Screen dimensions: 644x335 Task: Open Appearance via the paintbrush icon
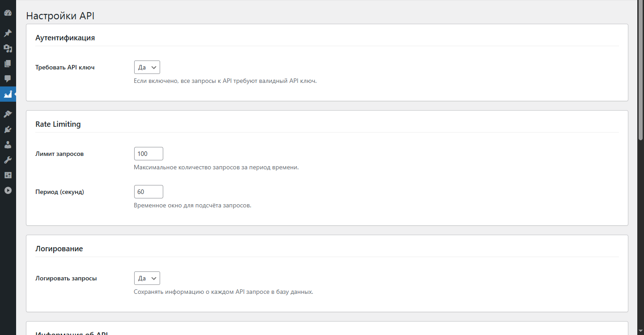[x=8, y=114]
